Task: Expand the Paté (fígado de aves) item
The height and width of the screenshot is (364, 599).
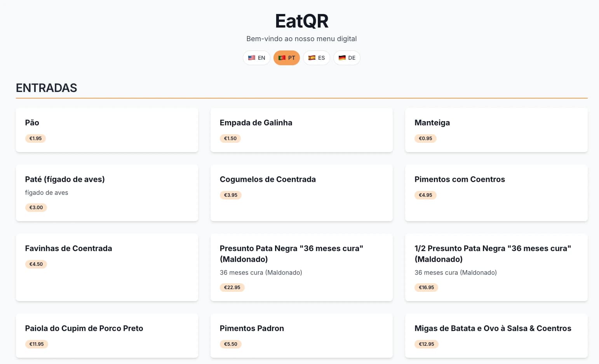Action: click(x=107, y=193)
